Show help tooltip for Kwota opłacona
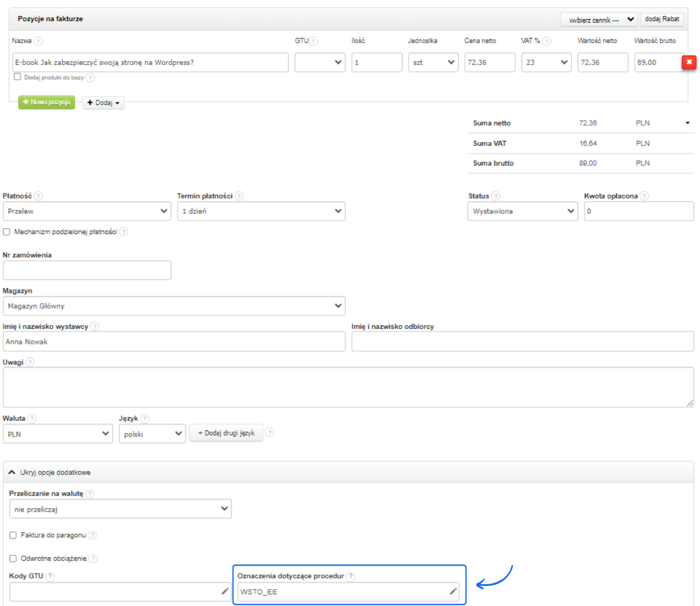 [x=644, y=196]
